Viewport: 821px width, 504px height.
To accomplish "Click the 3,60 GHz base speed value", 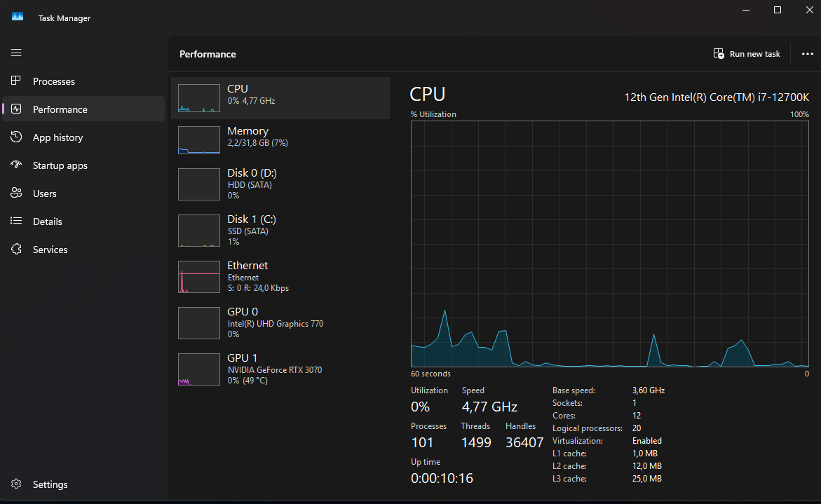I will click(649, 390).
